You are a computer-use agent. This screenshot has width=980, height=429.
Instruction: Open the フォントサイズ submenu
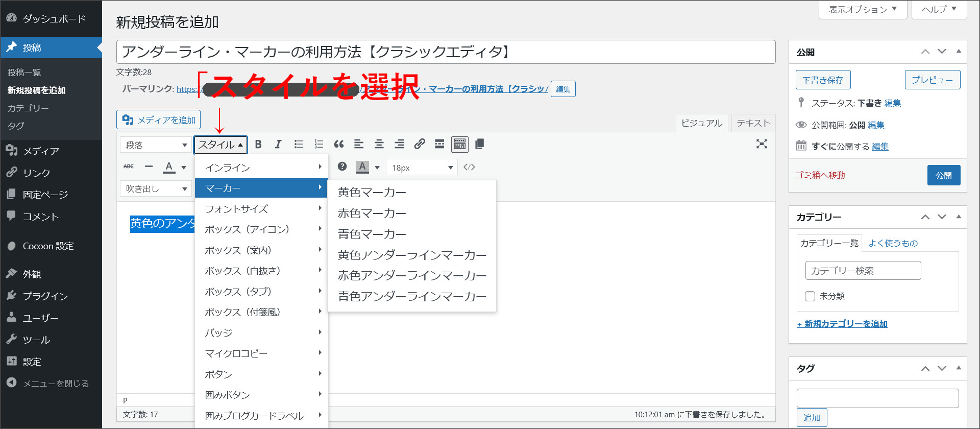pyautogui.click(x=261, y=208)
